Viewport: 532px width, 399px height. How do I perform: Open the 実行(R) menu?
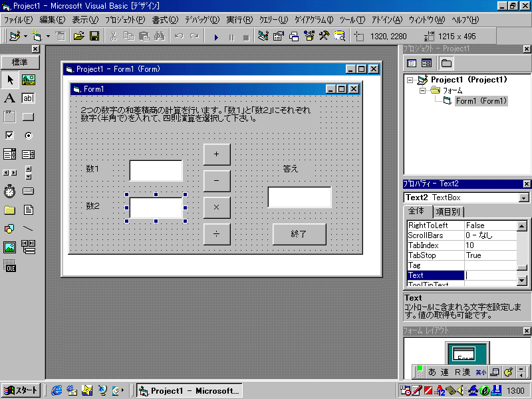click(239, 20)
